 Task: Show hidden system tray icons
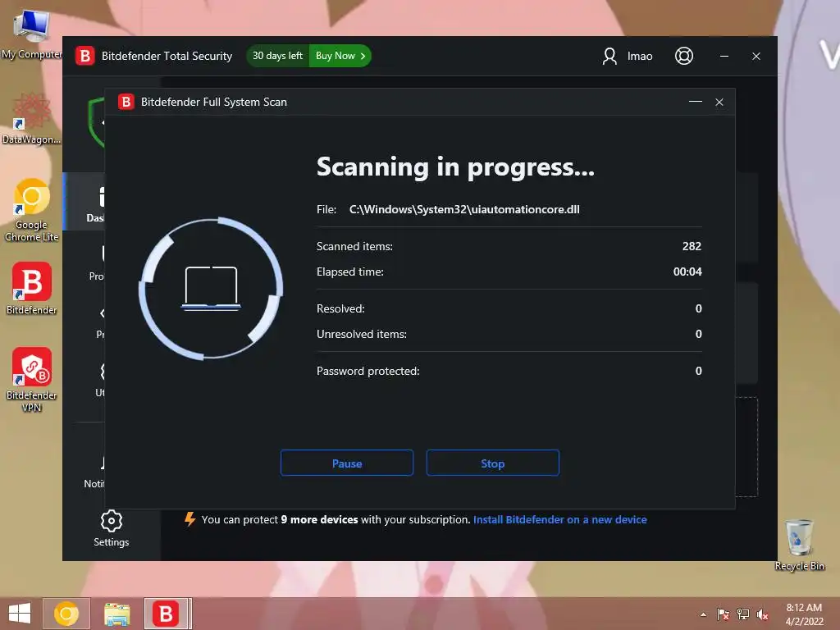pos(703,614)
